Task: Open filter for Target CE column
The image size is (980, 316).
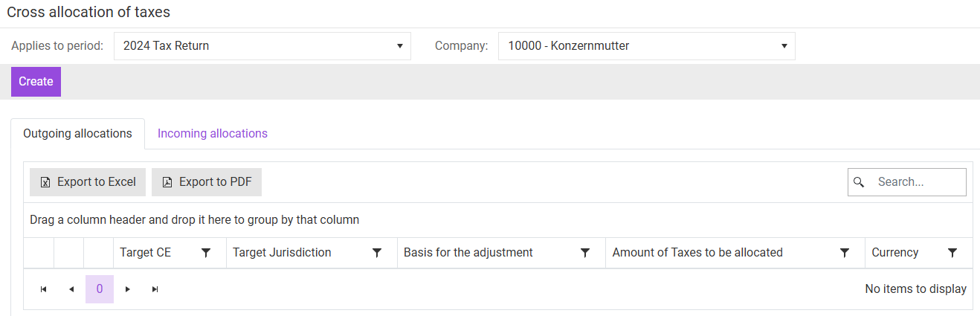Action: click(x=207, y=253)
